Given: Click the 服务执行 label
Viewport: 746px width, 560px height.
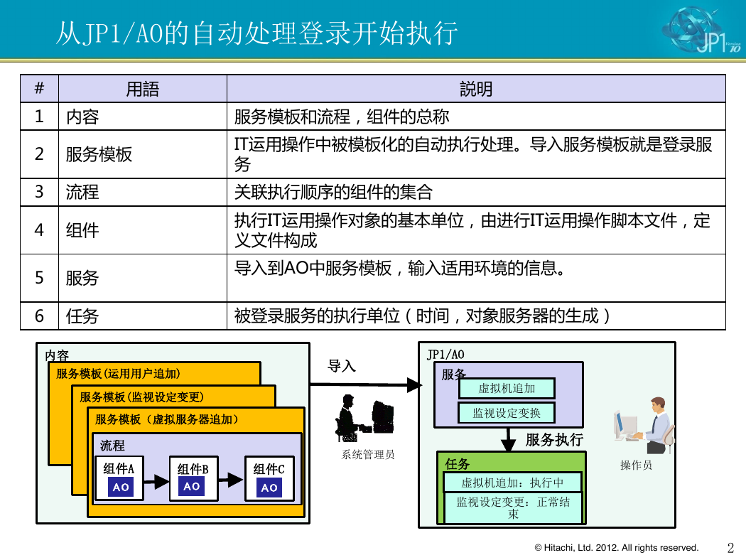Looking at the screenshot, I should point(554,440).
